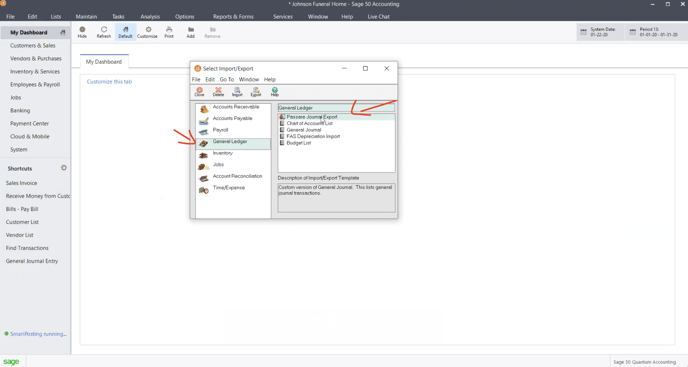Click the General Journal Entry shortcut

point(32,261)
